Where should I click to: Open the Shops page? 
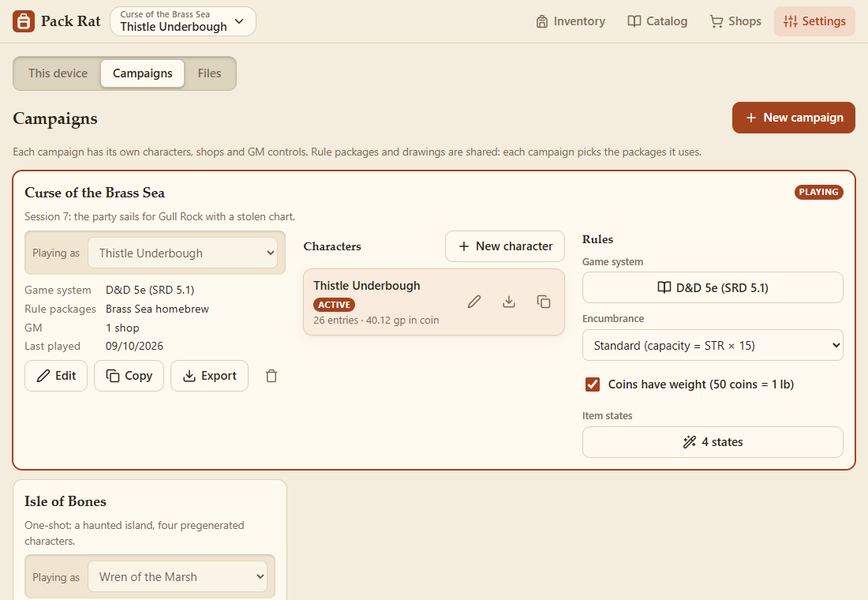(735, 21)
